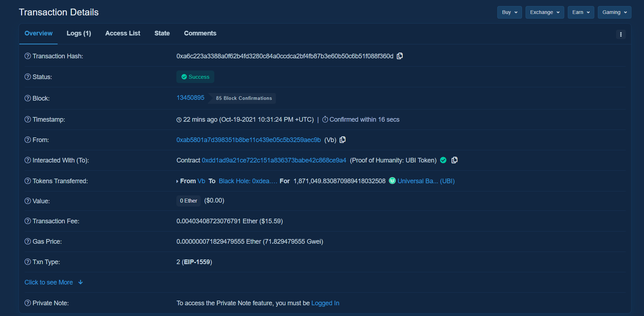Click the clock icon beside 22 mins ago

point(179,120)
